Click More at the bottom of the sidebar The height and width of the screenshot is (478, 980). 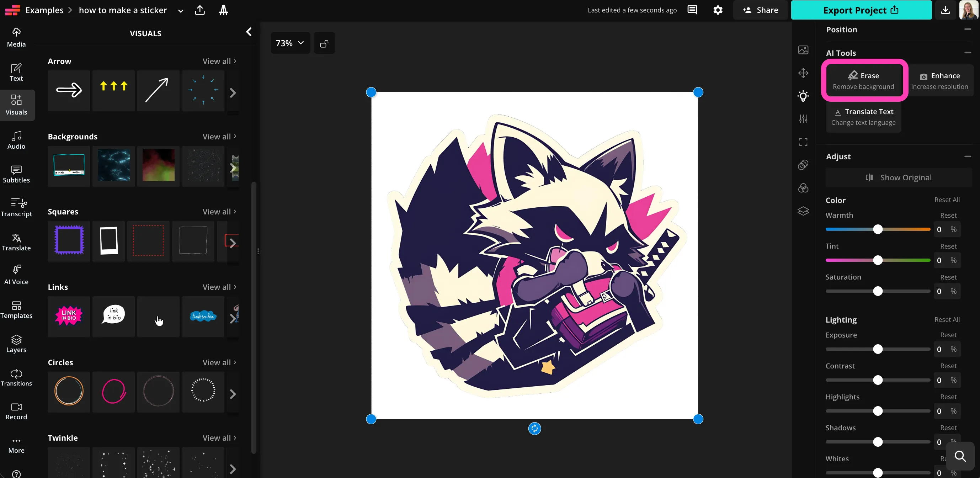coord(16,445)
